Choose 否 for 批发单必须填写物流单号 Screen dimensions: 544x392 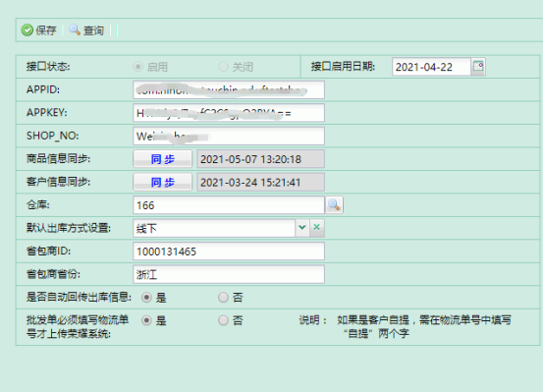[x=223, y=320]
